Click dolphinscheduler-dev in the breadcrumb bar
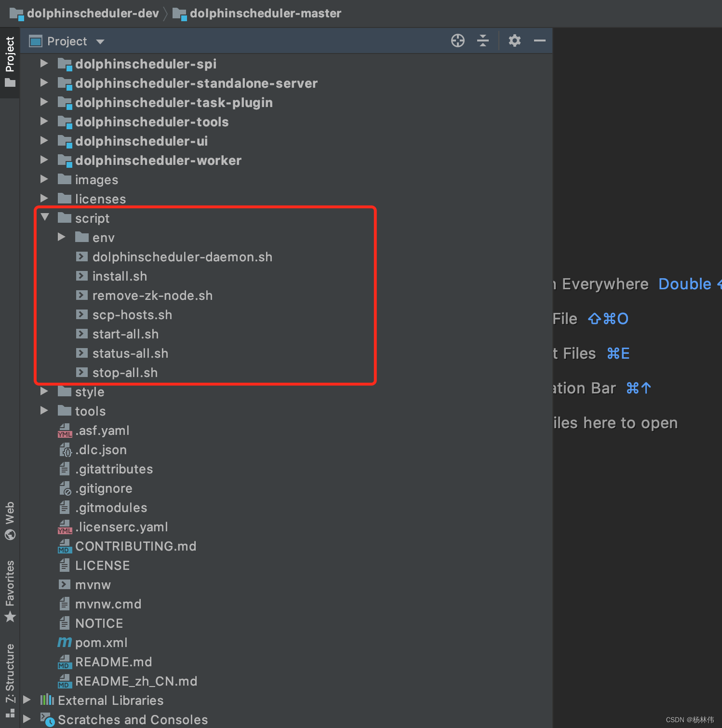The width and height of the screenshot is (722, 728). (93, 13)
